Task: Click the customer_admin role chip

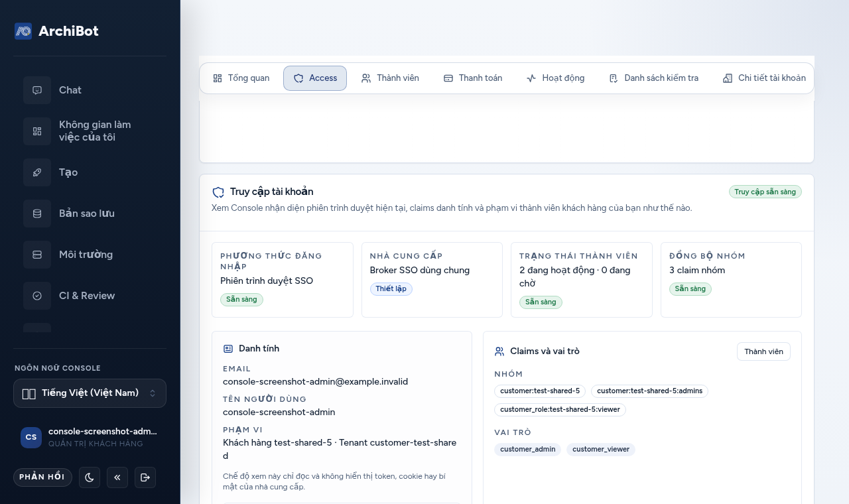Action: click(x=528, y=450)
